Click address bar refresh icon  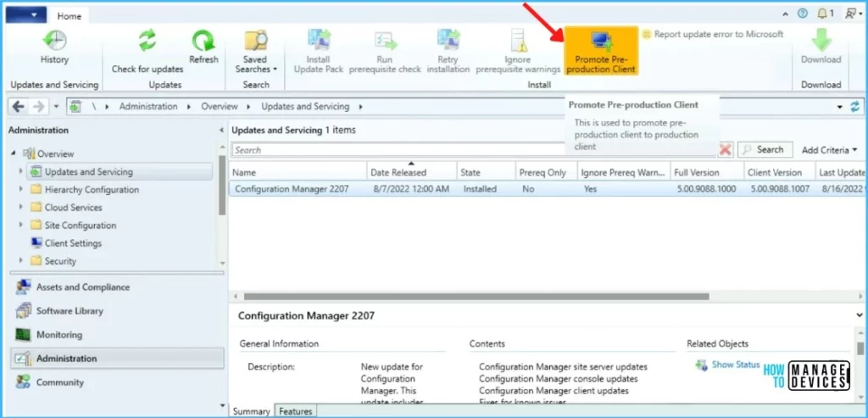tap(855, 107)
